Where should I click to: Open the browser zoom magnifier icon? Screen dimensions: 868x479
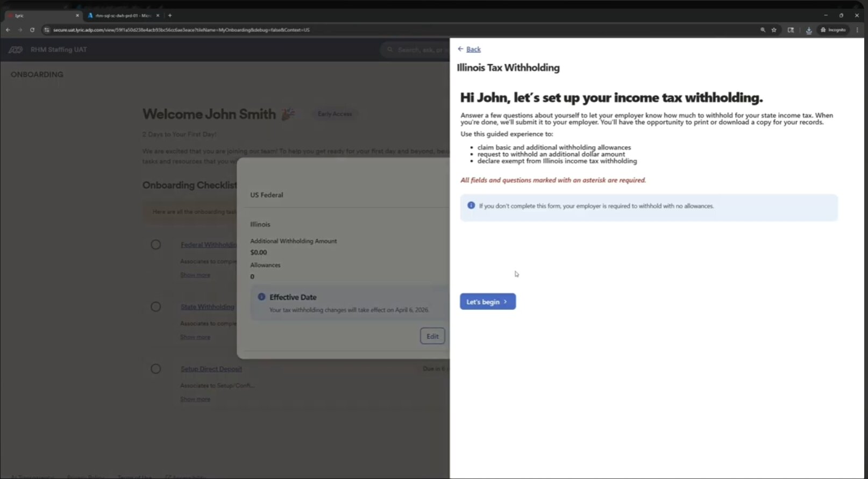pos(763,30)
